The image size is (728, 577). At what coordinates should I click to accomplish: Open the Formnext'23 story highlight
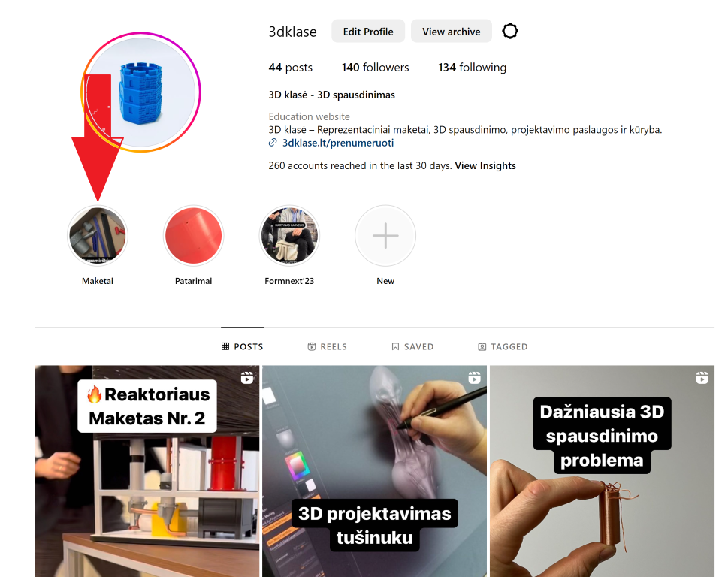(289, 236)
